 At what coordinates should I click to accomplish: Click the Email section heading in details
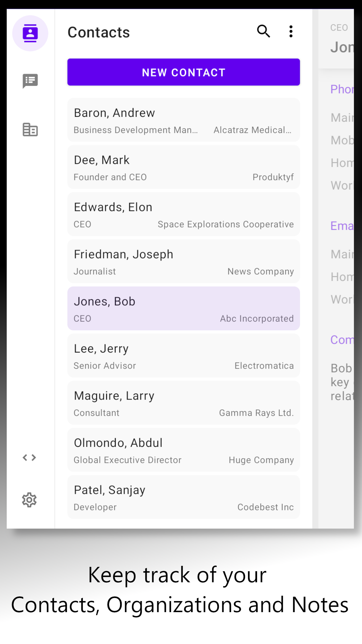pos(342,226)
